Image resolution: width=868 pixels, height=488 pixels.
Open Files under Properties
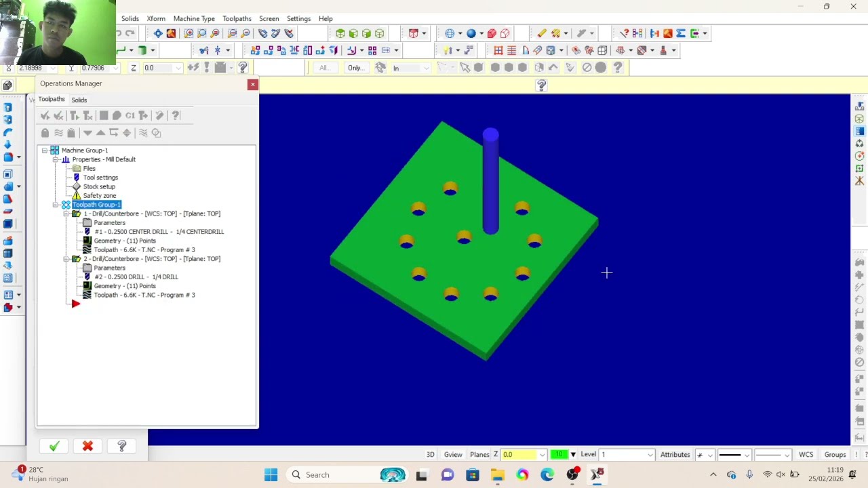(x=89, y=168)
